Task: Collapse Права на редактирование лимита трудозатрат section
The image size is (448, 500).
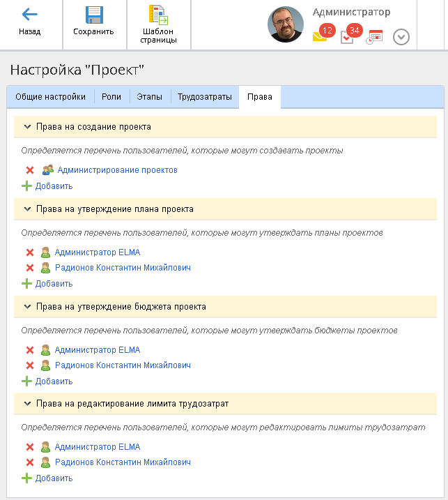Action: click(27, 404)
